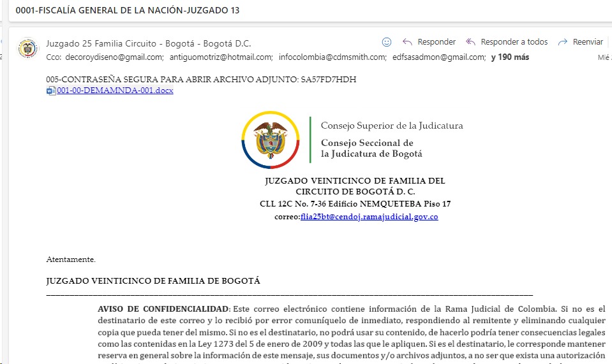Select recipient antiguomotriz@hotmail.com
The image size is (612, 364).
click(x=220, y=57)
